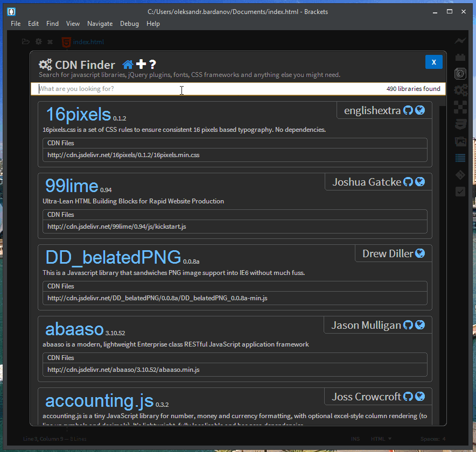Click the index.html file tab
This screenshot has height=452, width=476.
coord(82,42)
